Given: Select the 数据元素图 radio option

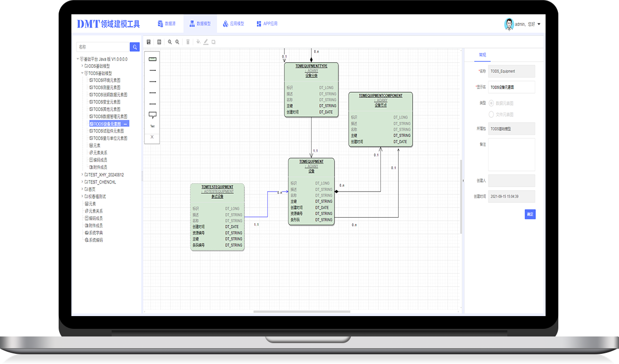Looking at the screenshot, I should coord(492,103).
